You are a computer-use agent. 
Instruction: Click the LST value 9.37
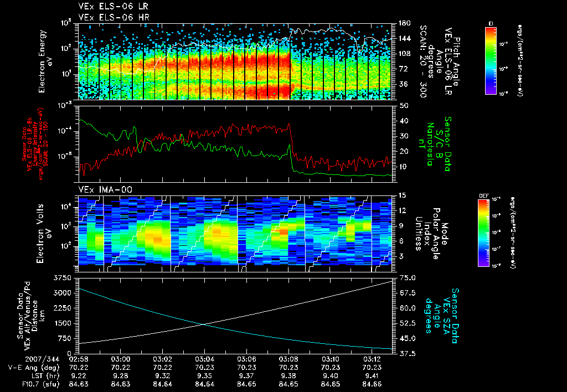point(246,376)
